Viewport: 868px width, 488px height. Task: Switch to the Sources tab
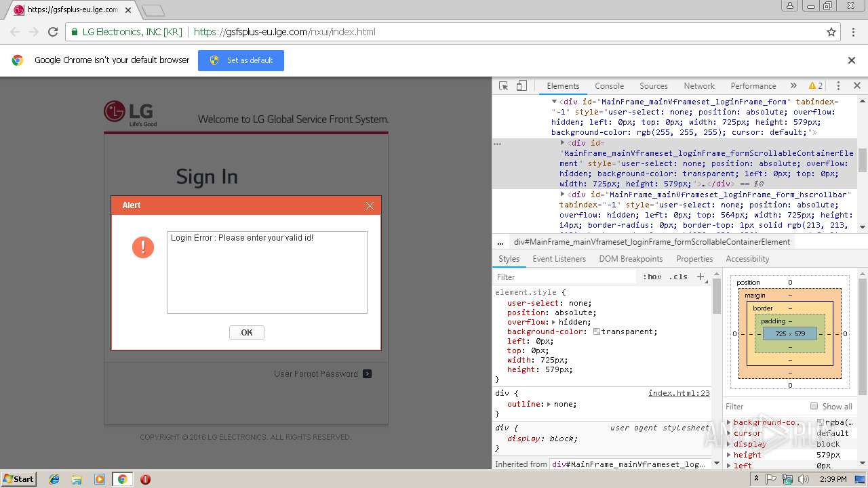point(654,86)
